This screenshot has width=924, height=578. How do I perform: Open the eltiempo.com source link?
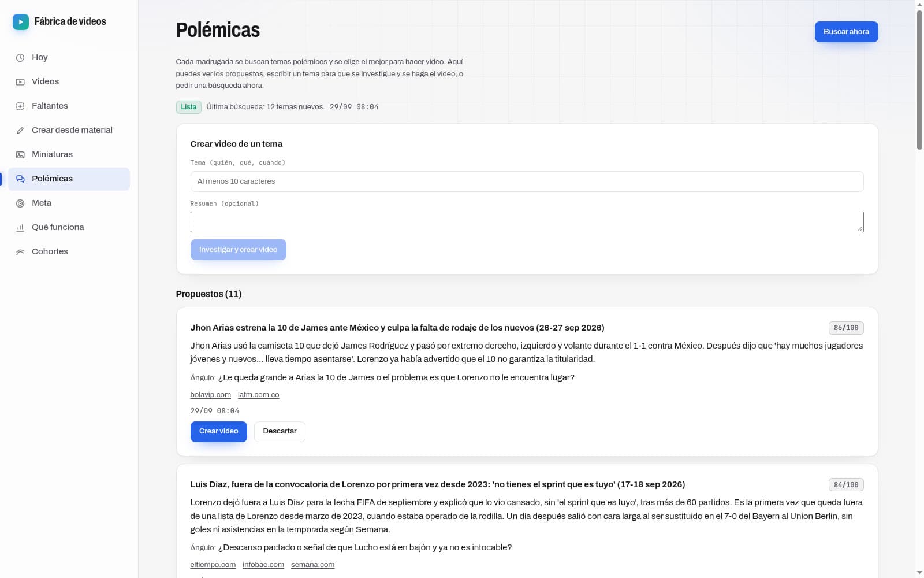[213, 565]
